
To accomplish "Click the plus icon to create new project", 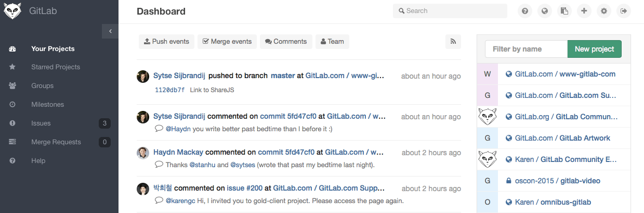I will click(584, 11).
